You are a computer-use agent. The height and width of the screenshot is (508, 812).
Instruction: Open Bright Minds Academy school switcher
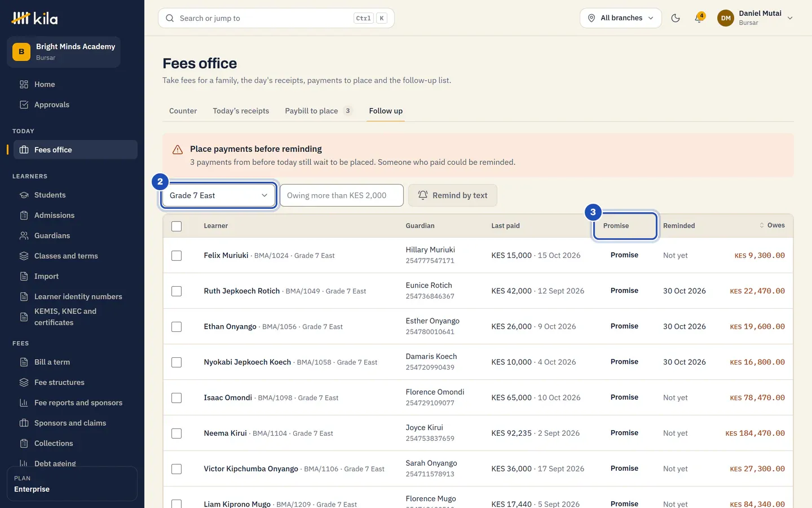(x=64, y=52)
